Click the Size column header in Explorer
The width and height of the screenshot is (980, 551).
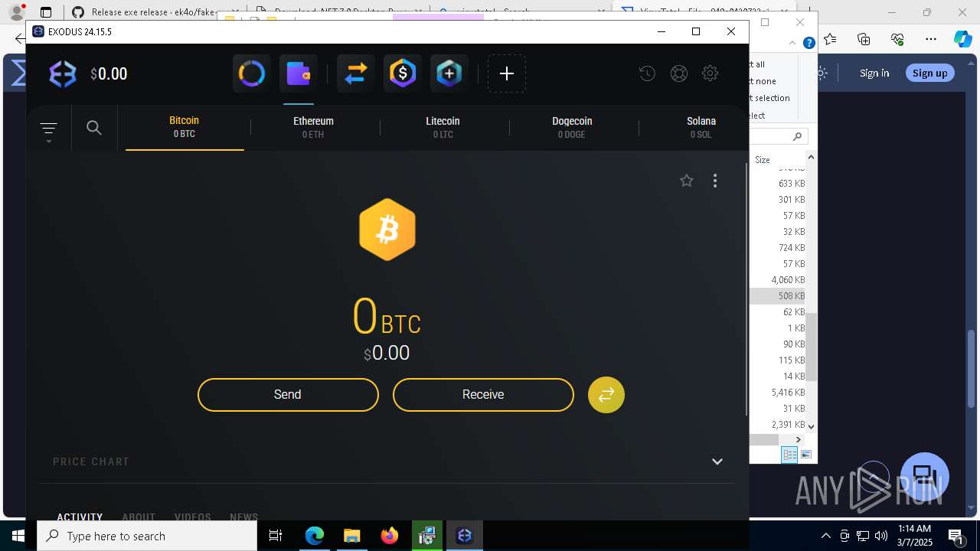[x=763, y=160]
